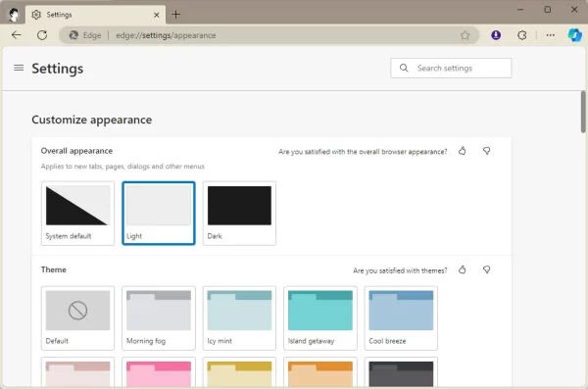Click the Customize appearance heading
Screen dimensions: 588x389
point(92,120)
